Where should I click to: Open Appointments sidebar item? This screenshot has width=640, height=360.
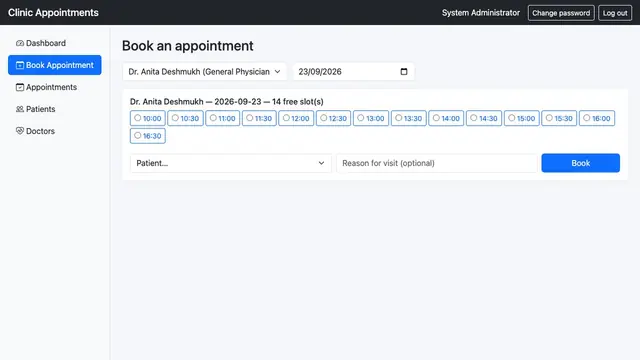pyautogui.click(x=55, y=87)
